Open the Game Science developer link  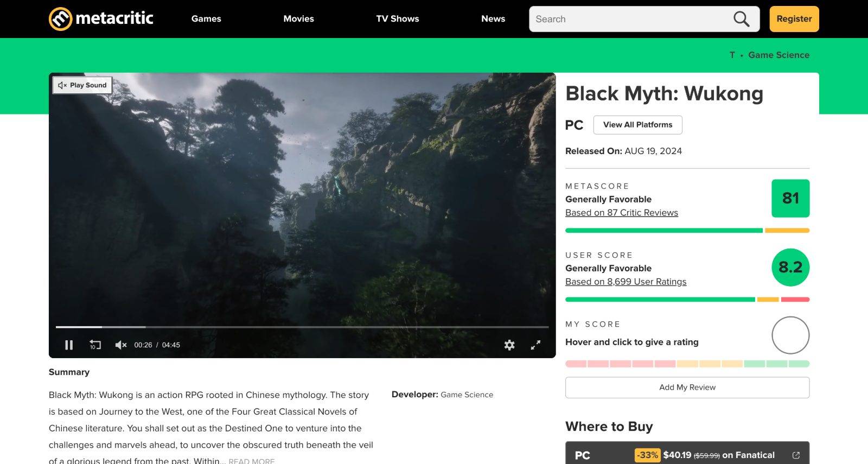(467, 395)
